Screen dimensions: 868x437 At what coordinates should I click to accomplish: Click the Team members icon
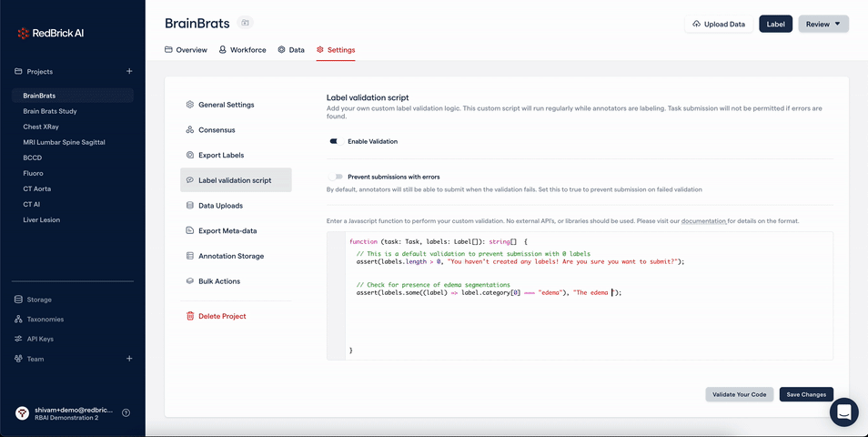coord(18,359)
